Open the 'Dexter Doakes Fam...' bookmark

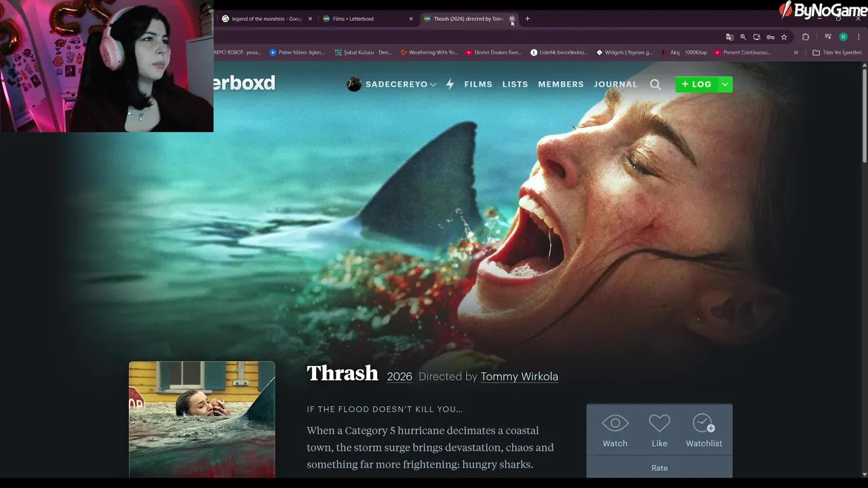click(494, 52)
